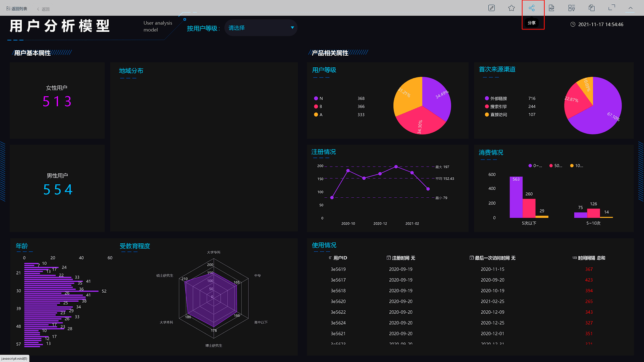Viewport: 644px width, 362px height.
Task: Select user ID 3e5617 in table
Action: [338, 280]
